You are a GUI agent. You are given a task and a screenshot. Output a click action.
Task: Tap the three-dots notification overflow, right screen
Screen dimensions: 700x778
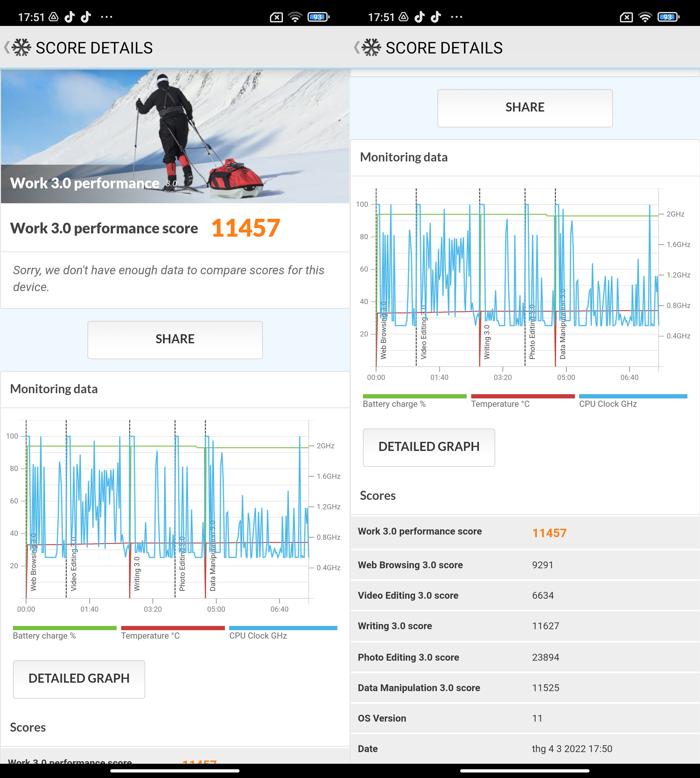tap(457, 17)
